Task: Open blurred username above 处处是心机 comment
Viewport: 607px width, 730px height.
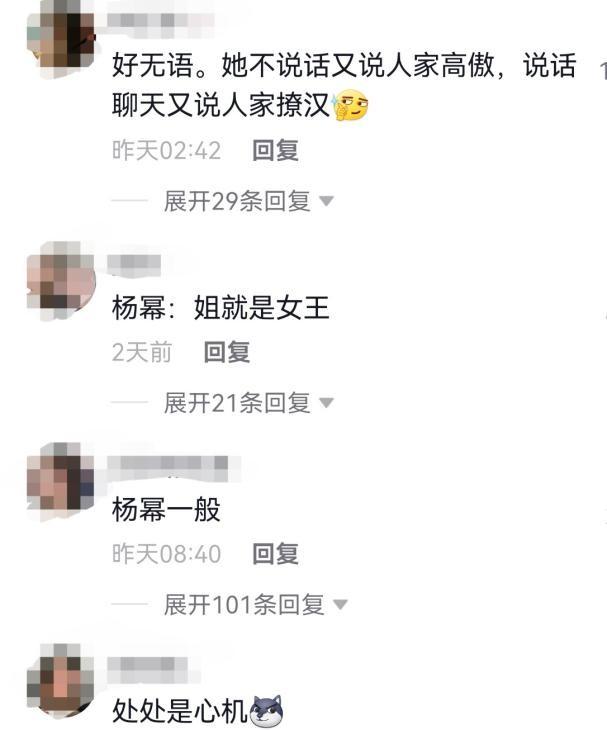Action: coord(148,666)
